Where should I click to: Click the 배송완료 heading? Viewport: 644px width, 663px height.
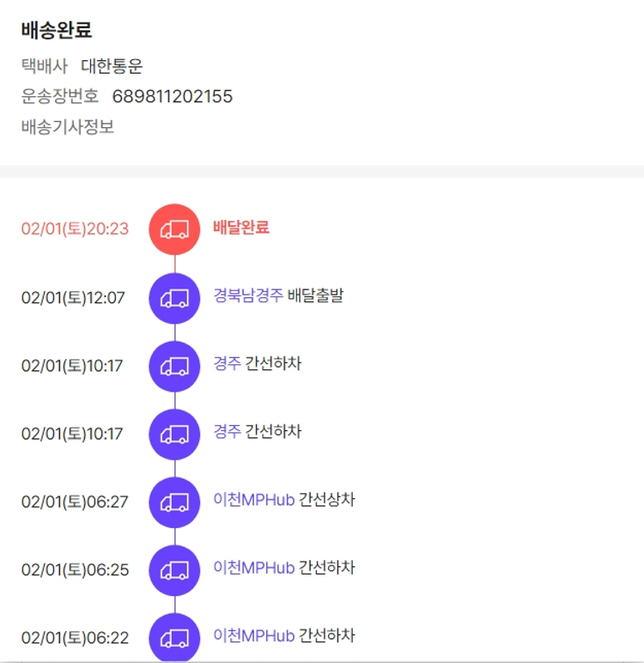tap(57, 30)
